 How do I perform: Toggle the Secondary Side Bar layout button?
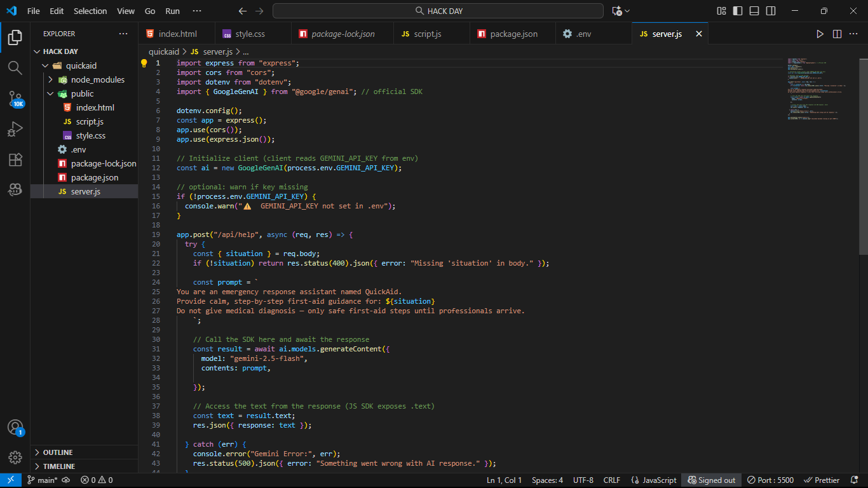(x=771, y=11)
